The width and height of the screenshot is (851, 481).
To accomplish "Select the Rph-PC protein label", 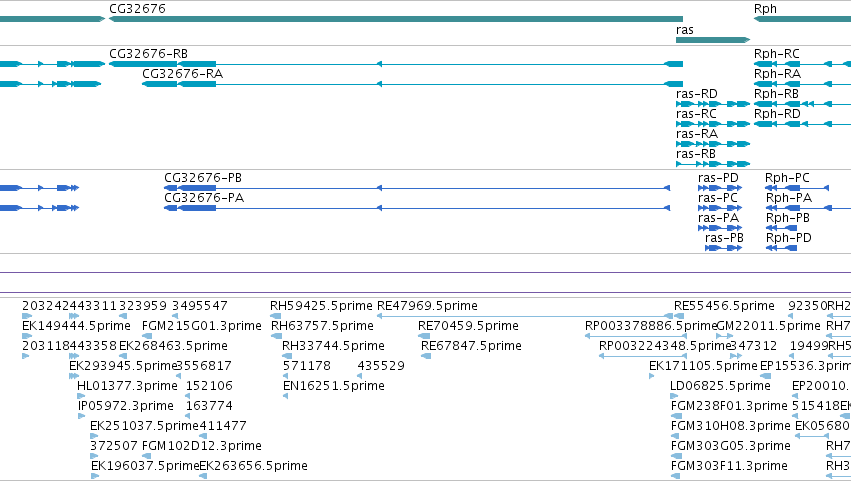I will tap(787, 178).
